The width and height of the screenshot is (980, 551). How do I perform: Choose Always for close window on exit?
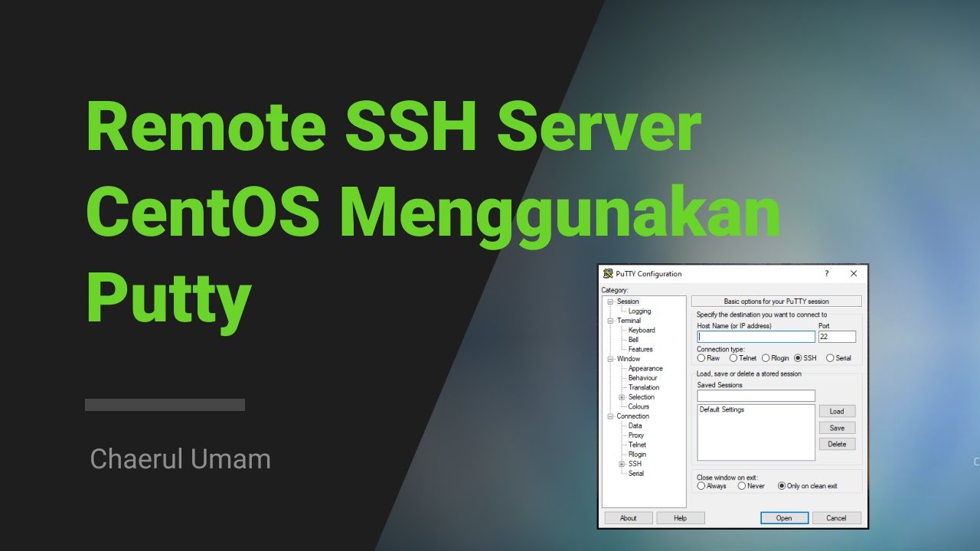click(701, 486)
